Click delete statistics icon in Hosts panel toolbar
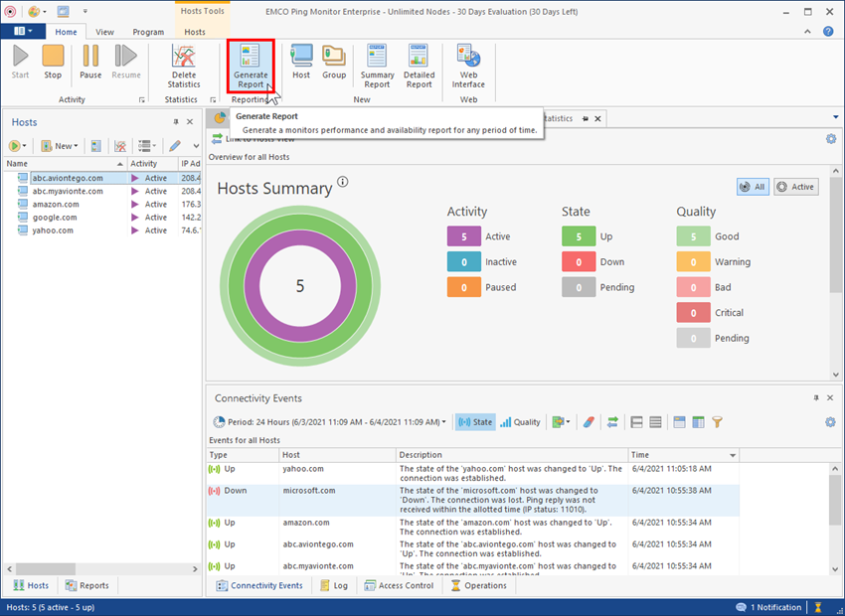This screenshot has height=616, width=845. click(120, 146)
